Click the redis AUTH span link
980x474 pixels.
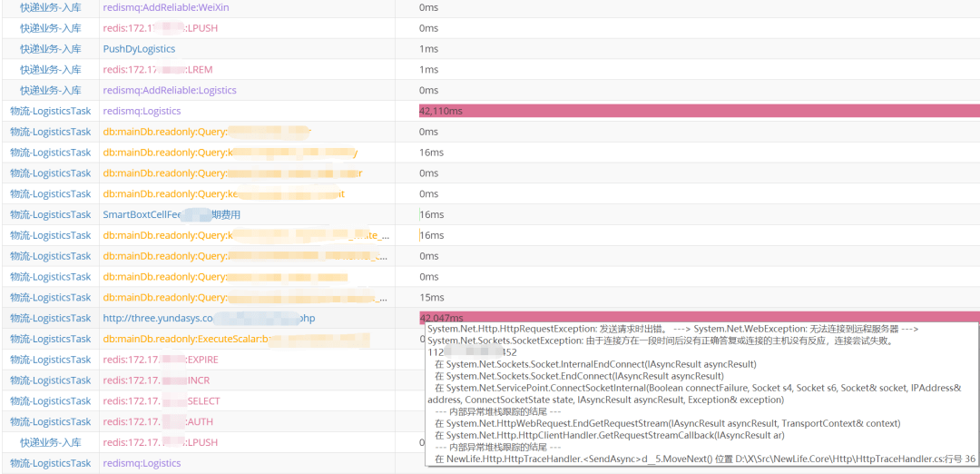157,422
